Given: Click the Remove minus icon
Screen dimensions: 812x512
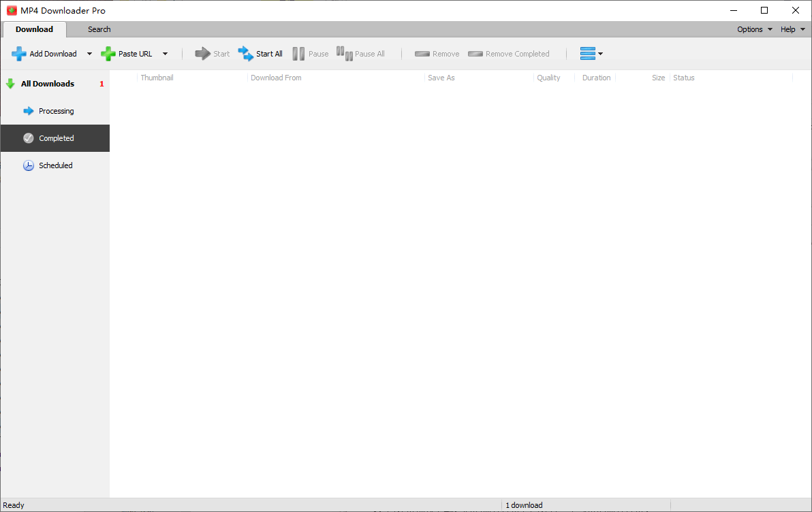Looking at the screenshot, I should (x=422, y=54).
